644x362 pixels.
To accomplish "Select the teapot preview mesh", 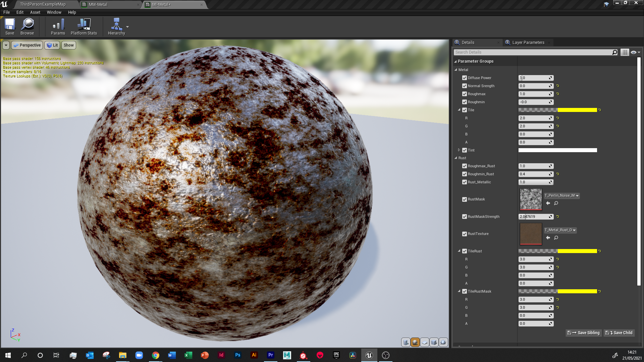I will point(443,342).
